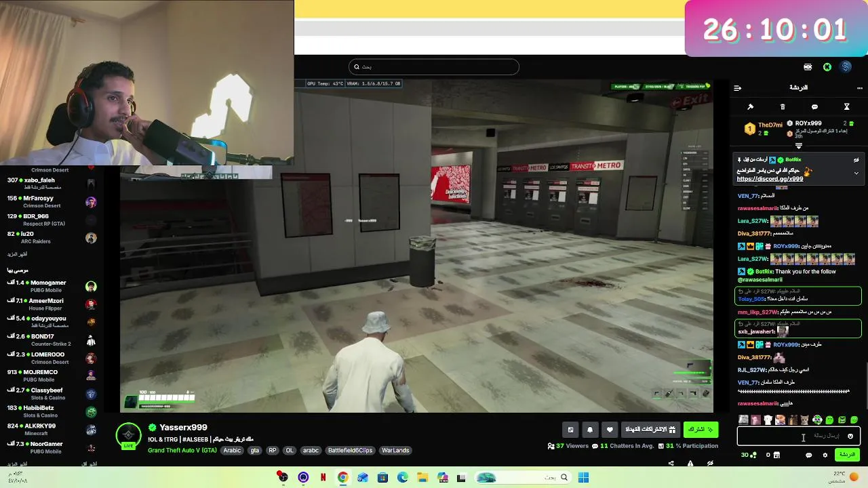Open the blue profile avatar icon
The width and height of the screenshot is (868, 488).
click(x=846, y=66)
